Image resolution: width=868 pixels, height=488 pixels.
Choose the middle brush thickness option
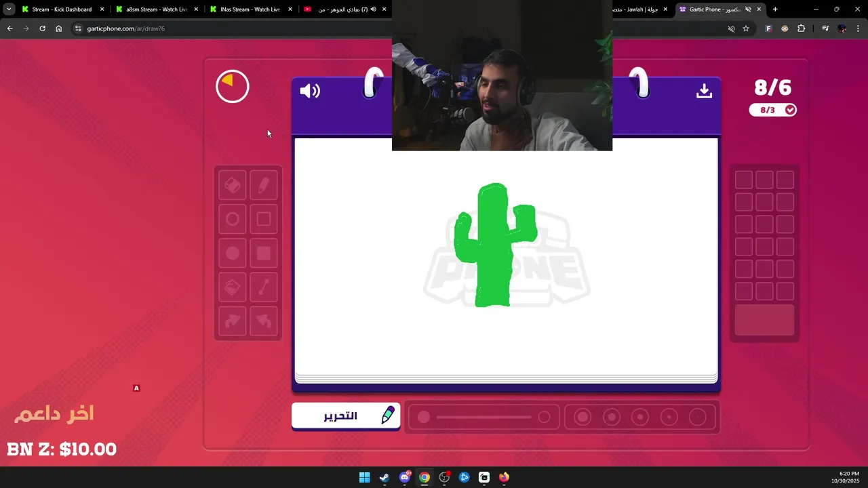[x=640, y=417]
